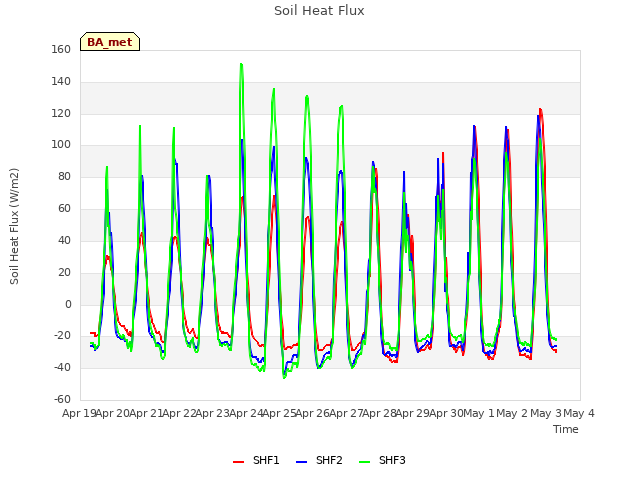
Task: Click the red SHF1 legend line marker
Action: tap(238, 462)
